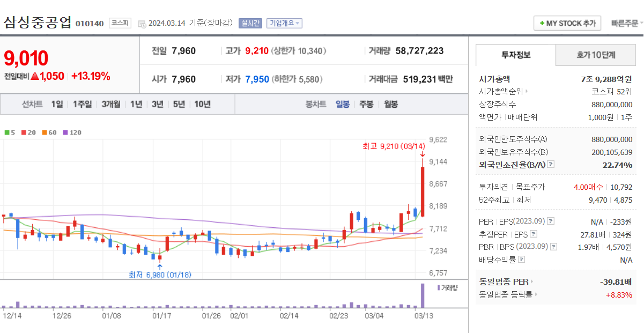Image resolution: width=644 pixels, height=333 pixels.
Task: Select the 주봉 weekly candle chart
Action: coord(367,104)
